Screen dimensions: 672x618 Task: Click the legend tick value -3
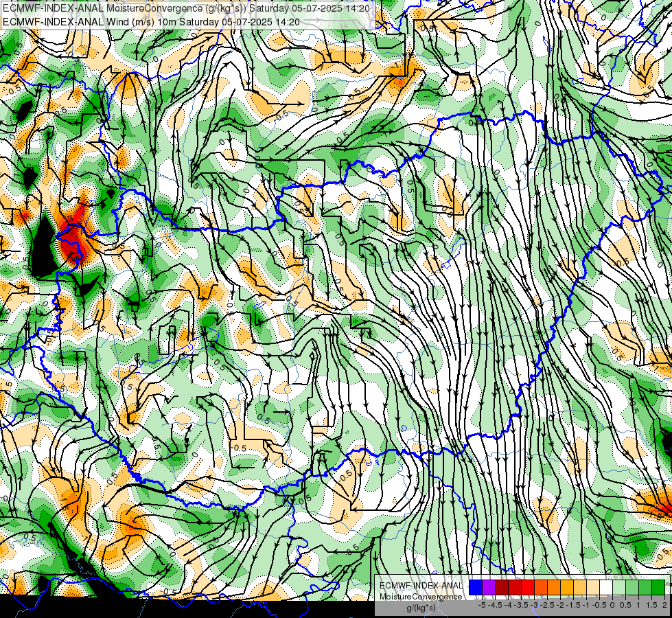click(x=535, y=605)
